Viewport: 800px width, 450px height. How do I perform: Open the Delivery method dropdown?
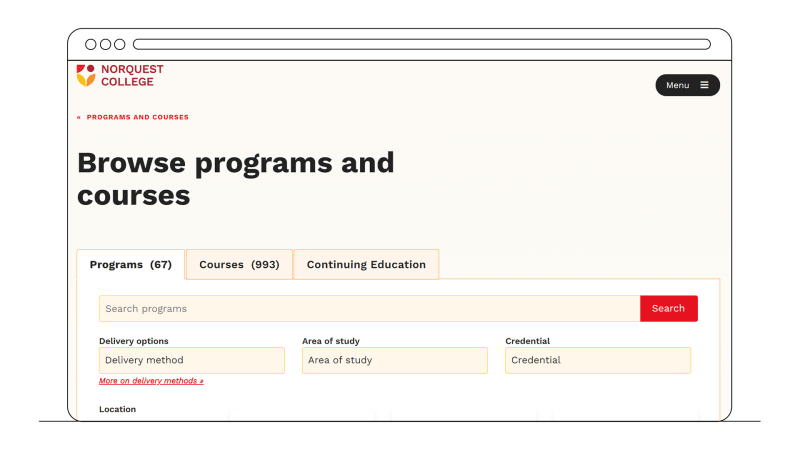point(192,360)
